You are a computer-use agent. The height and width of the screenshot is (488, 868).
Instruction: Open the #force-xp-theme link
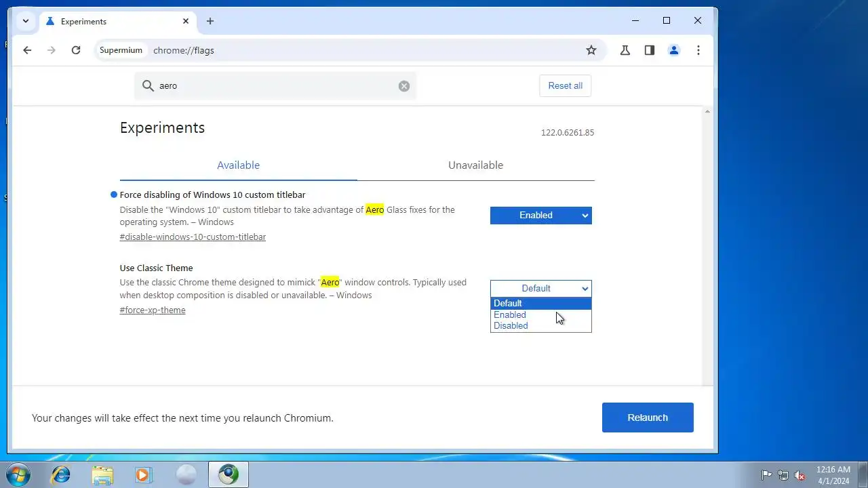(x=153, y=310)
